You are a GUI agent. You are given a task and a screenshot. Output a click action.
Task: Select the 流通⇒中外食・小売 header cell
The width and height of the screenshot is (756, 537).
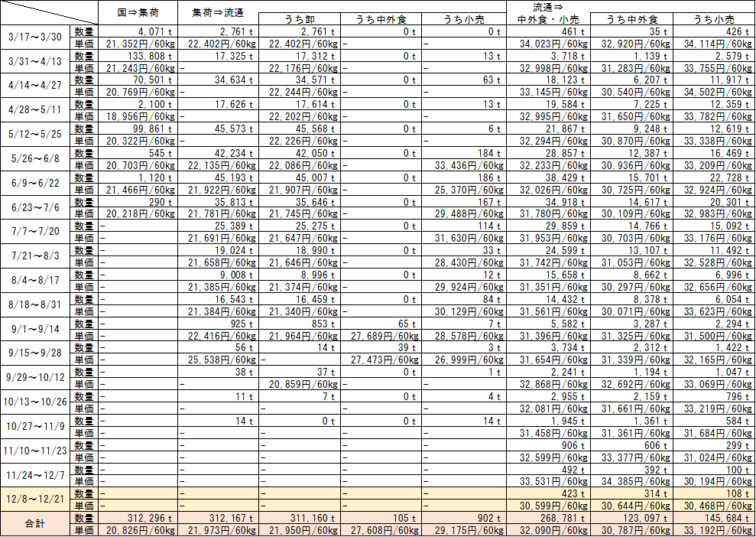547,12
